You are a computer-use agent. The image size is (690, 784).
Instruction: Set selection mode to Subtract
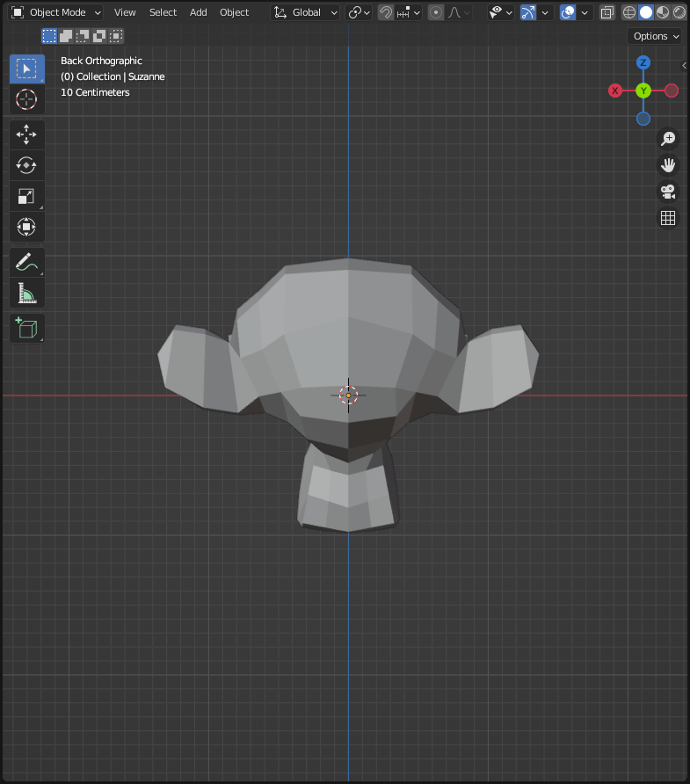[83, 36]
